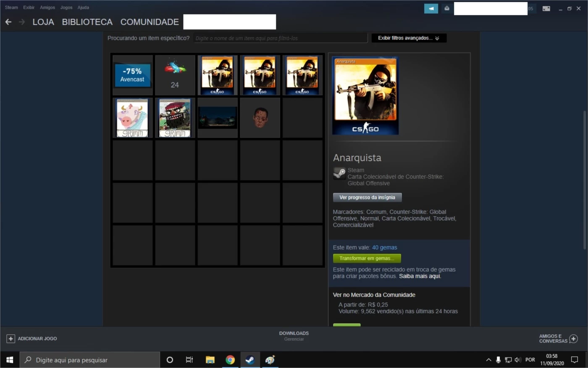The image size is (588, 368).
Task: Select the face emoticon item
Action: coord(260,118)
